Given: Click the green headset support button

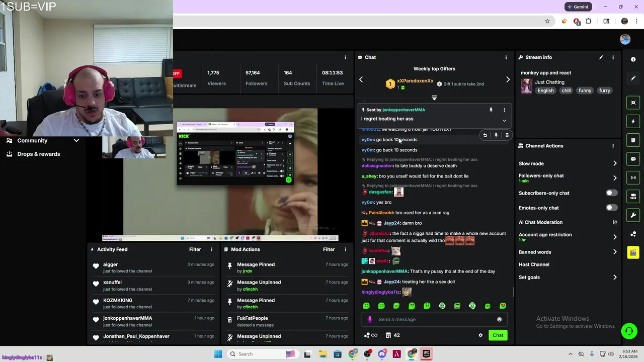Looking at the screenshot, I should pyautogui.click(x=629, y=331).
